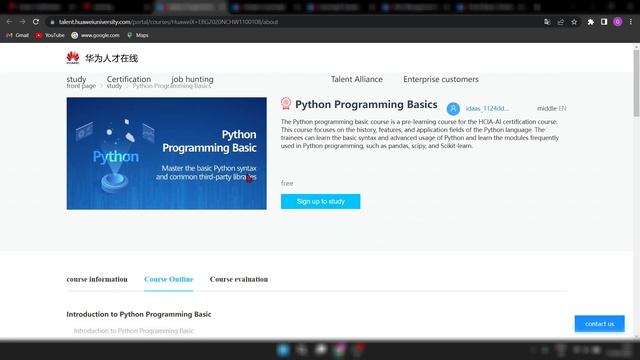Click the free price label
640x360 pixels.
click(287, 183)
